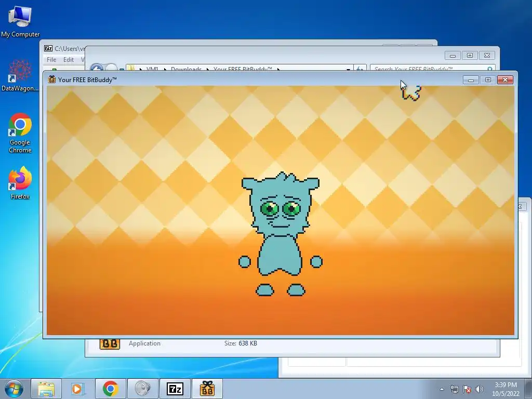Select the DataWagon desktop shortcut
532x399 pixels.
point(20,75)
